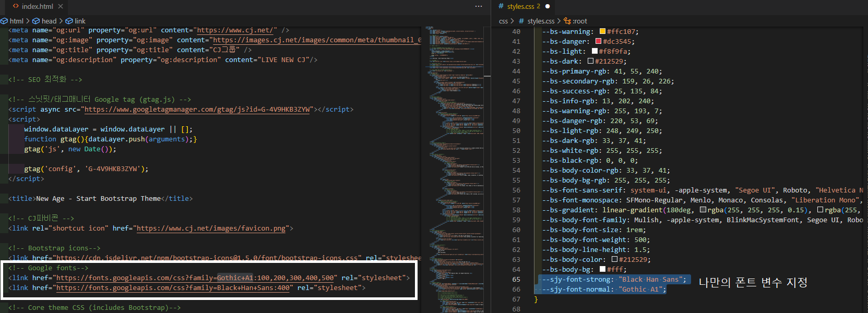Open the More Actions ellipsis menu
The width and height of the screenshot is (868, 313).
(479, 6)
